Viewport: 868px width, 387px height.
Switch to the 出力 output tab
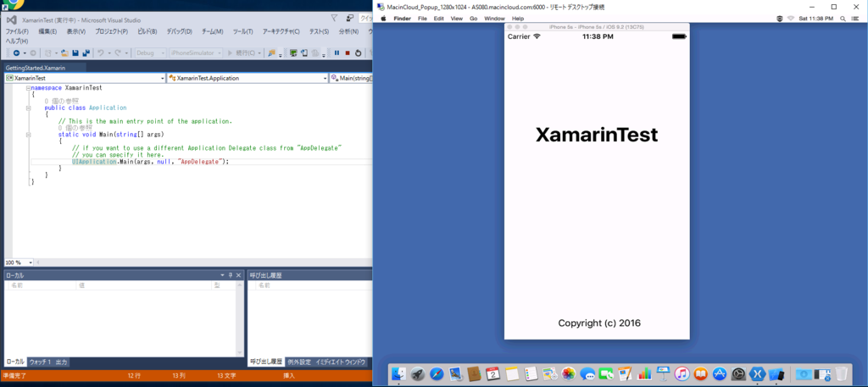(x=61, y=362)
